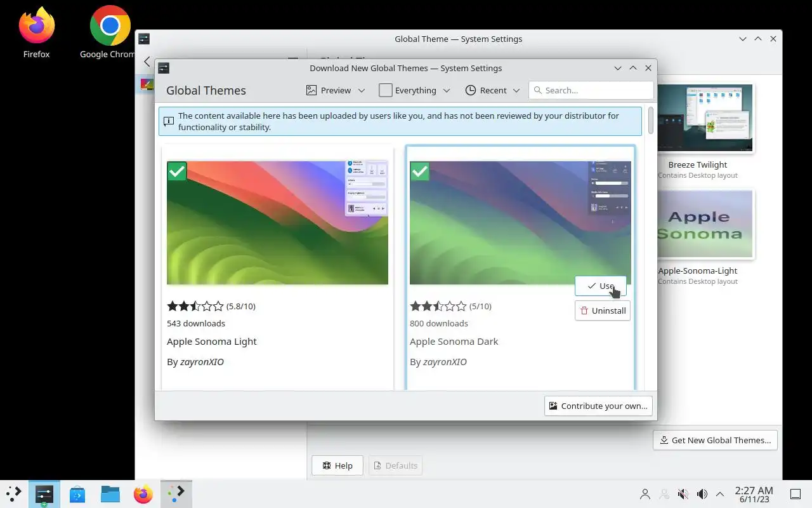Click the themes list vertical scrollbar
812x508 pixels.
click(650, 121)
